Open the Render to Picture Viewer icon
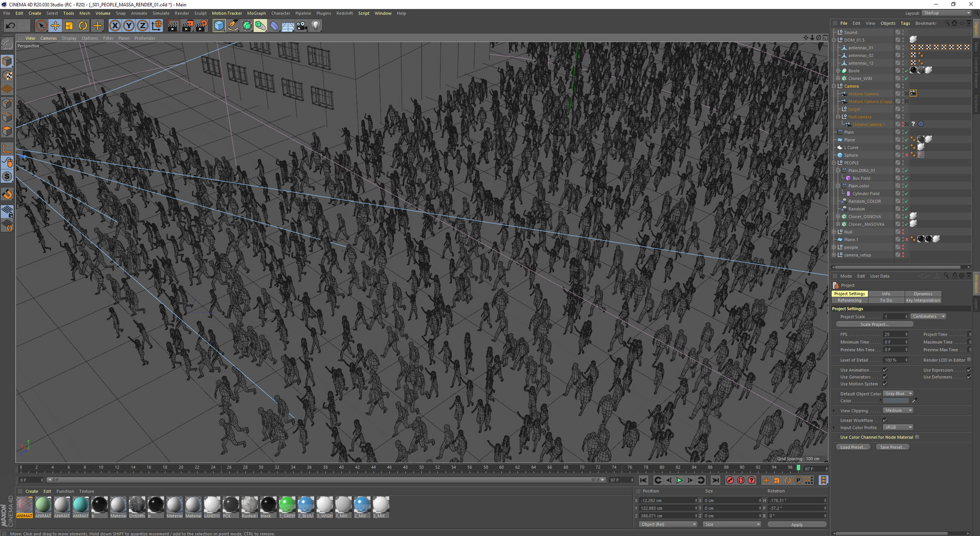 pos(187,26)
